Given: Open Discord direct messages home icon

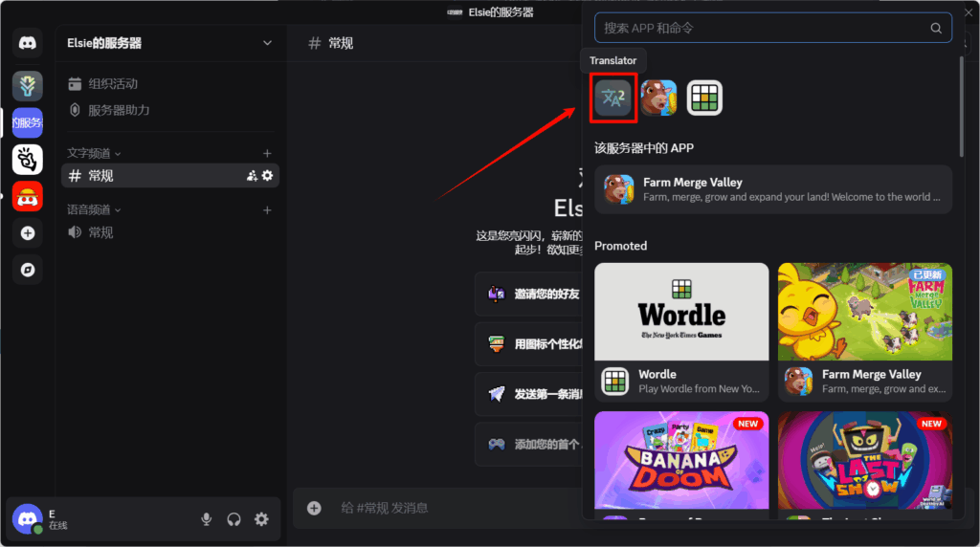Looking at the screenshot, I should click(x=27, y=43).
